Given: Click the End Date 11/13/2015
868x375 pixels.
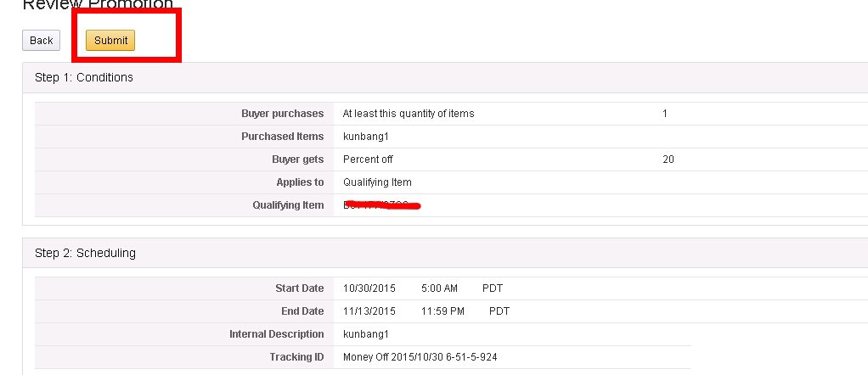Looking at the screenshot, I should [x=369, y=311].
